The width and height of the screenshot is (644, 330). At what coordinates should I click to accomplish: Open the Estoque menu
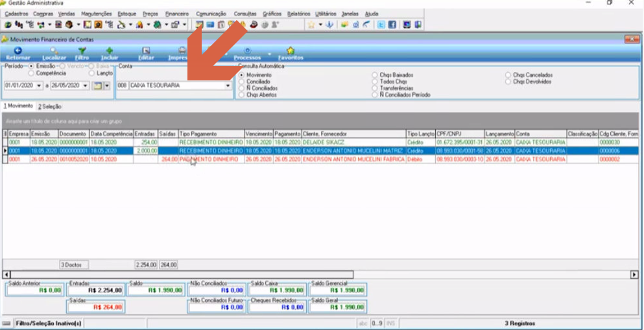click(x=127, y=14)
